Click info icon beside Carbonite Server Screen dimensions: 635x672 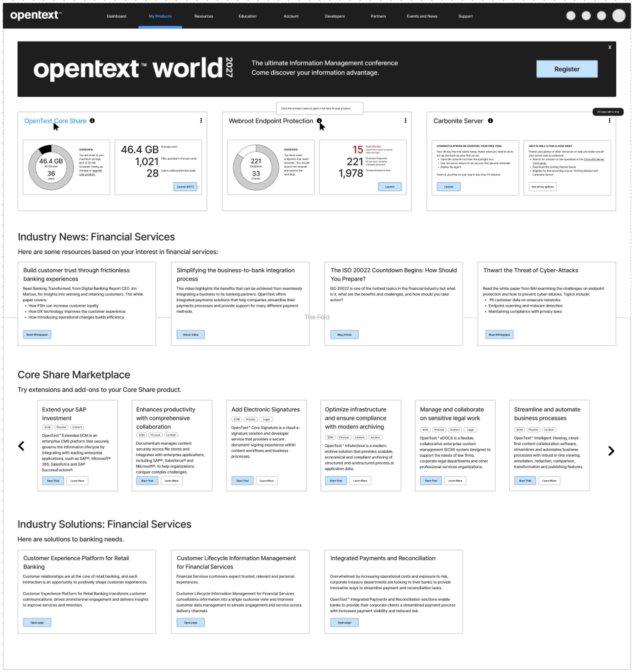click(x=490, y=121)
